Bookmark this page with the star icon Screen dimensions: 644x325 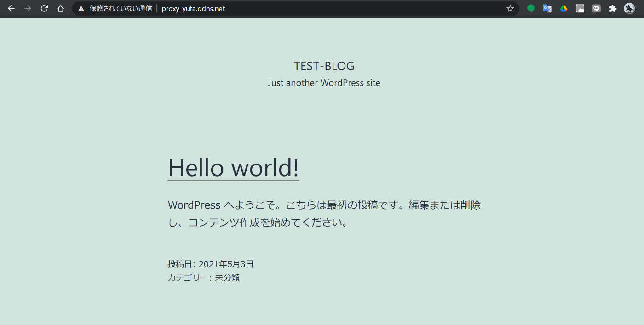pos(510,8)
